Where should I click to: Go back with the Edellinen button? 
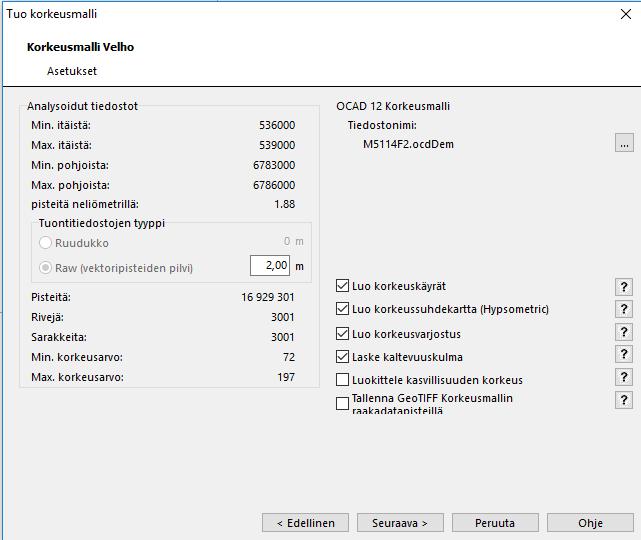tap(305, 523)
